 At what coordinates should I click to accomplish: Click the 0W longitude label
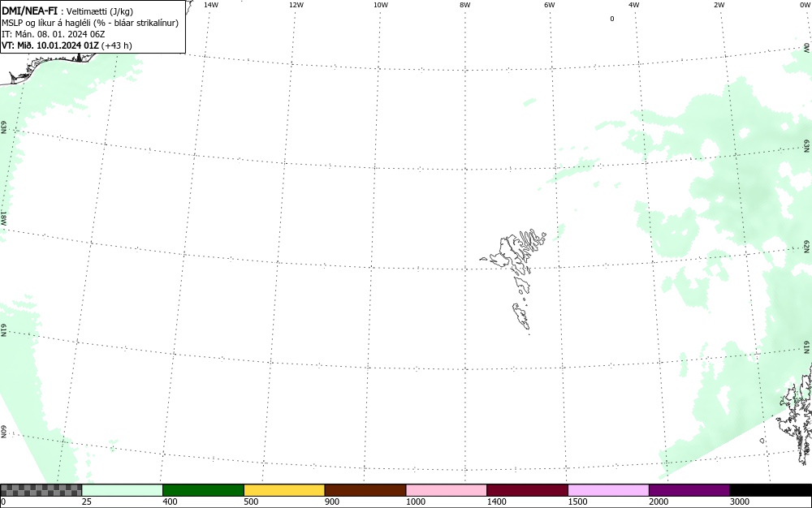pyautogui.click(x=804, y=5)
